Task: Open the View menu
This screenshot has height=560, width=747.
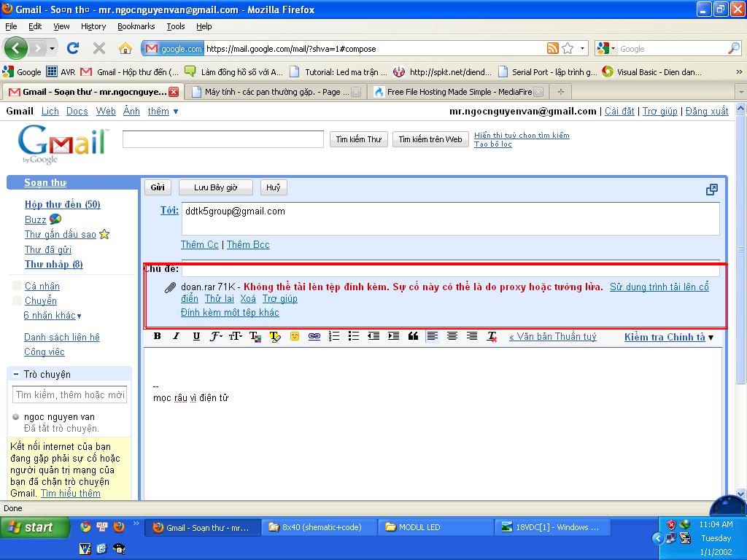Action: 61,26
